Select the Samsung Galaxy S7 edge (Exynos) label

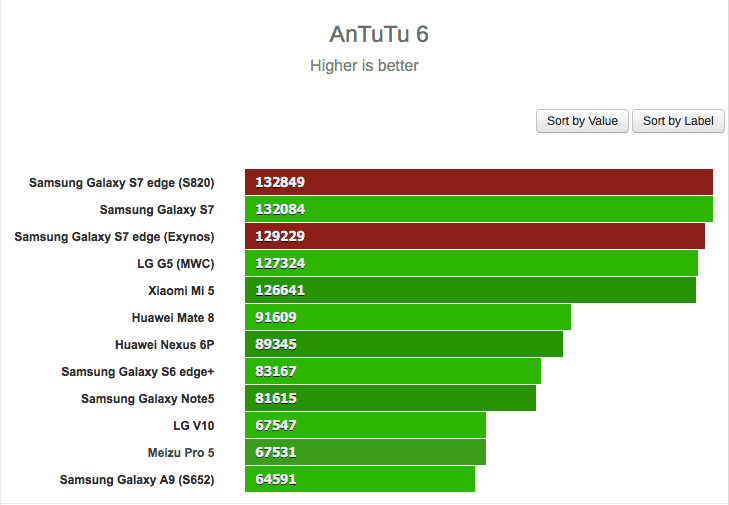(x=114, y=237)
